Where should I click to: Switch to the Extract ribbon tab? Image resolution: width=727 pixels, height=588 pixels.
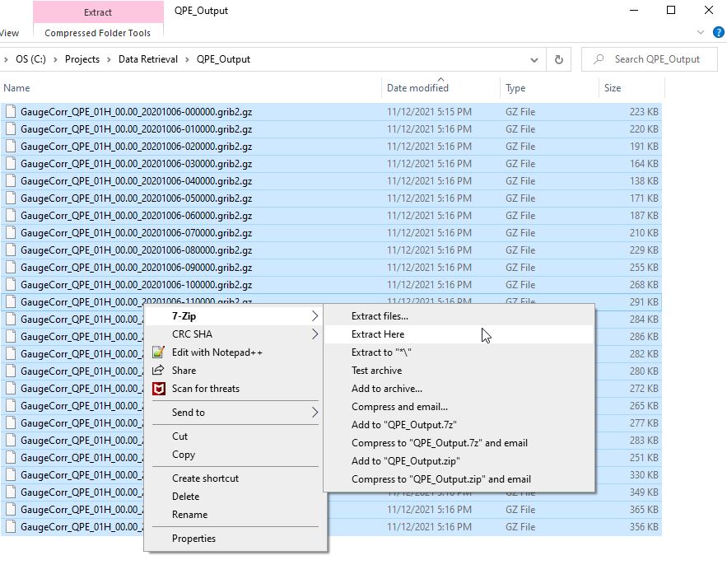pyautogui.click(x=98, y=12)
